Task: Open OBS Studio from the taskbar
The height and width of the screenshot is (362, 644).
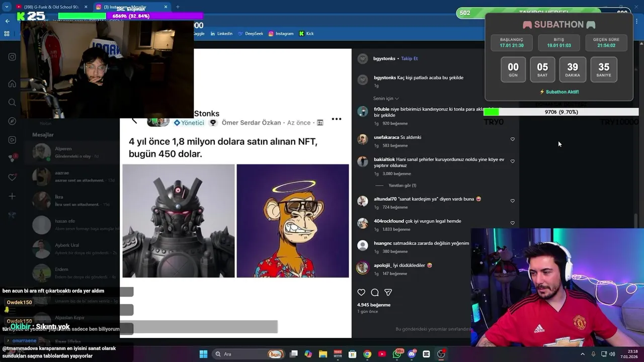Action: (441, 354)
